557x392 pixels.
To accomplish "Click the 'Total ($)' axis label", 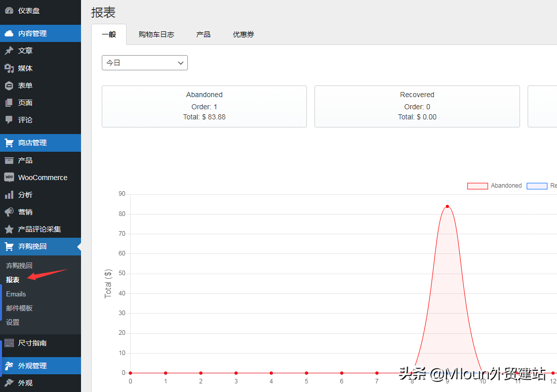I will [108, 284].
